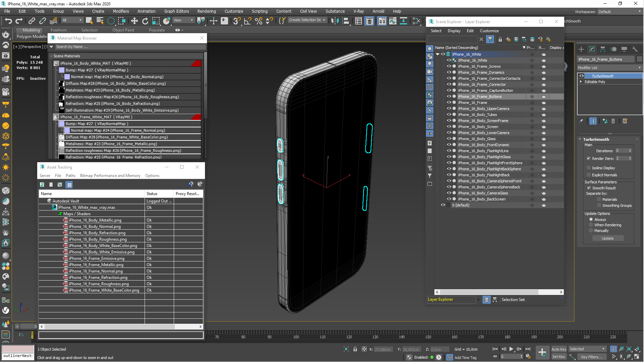Open the Utilities wrench tab
This screenshot has height=362, width=644.
coord(635,49)
